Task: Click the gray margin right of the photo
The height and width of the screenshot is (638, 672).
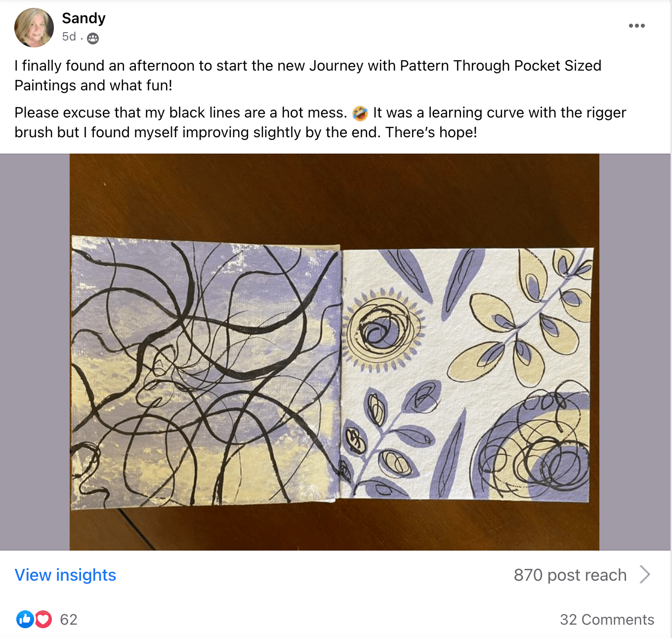Action: (635, 352)
